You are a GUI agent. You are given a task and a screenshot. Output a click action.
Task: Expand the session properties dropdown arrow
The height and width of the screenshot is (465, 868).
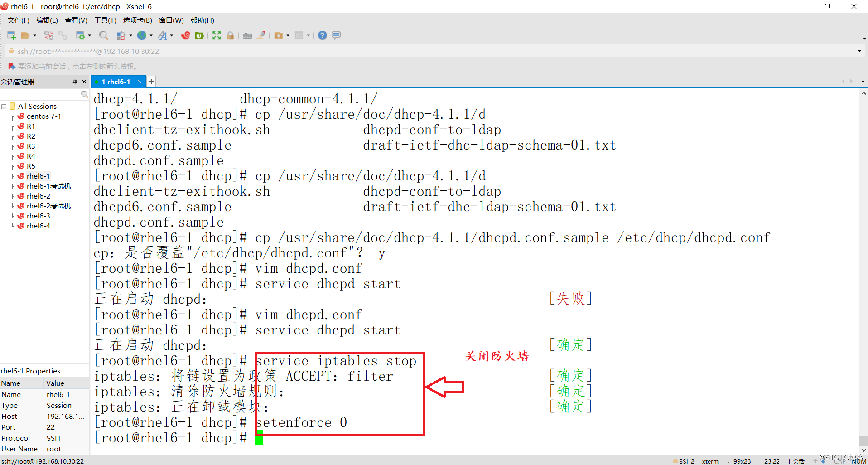coord(89,36)
